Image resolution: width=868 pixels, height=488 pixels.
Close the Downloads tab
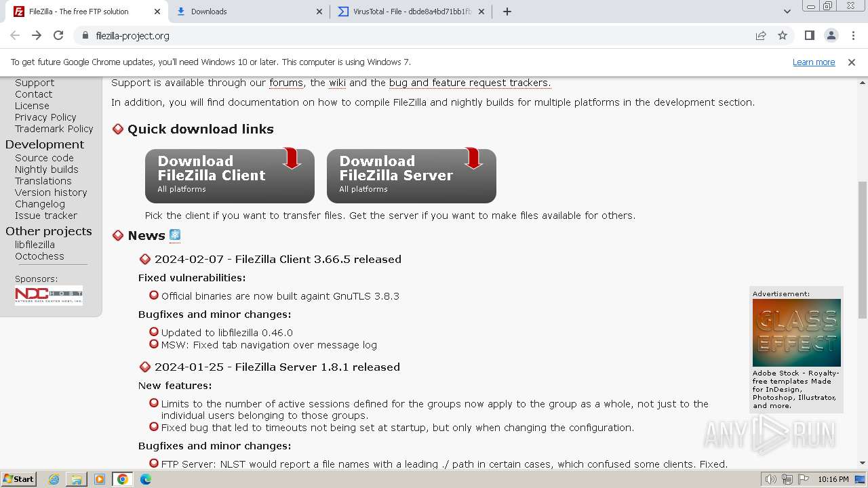click(x=320, y=12)
